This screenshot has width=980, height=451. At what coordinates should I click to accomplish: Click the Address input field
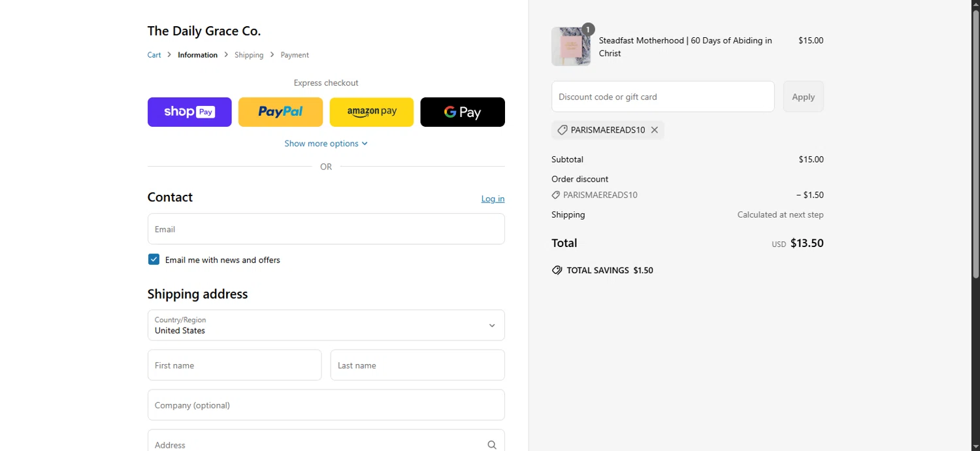(x=326, y=440)
